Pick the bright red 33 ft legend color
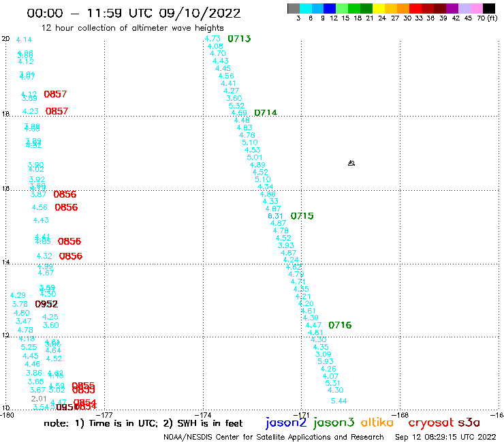 click(415, 8)
